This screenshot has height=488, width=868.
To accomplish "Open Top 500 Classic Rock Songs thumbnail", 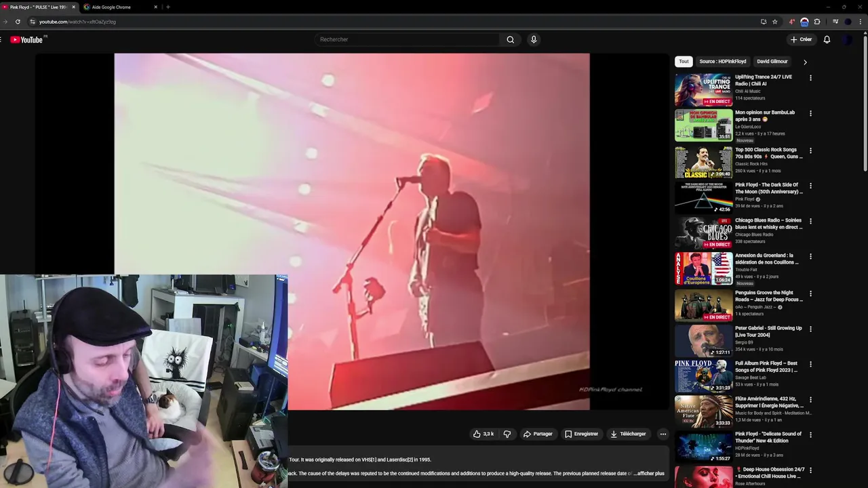I will pyautogui.click(x=703, y=163).
